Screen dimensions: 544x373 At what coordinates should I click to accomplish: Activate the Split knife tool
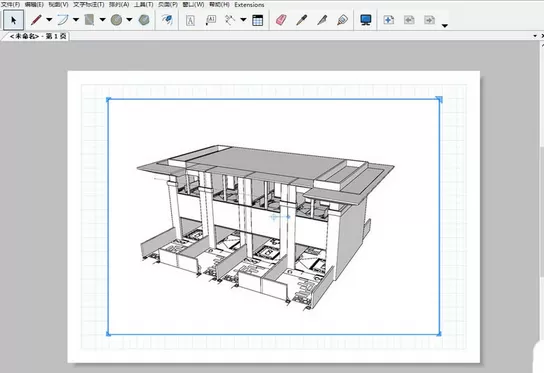(322, 20)
